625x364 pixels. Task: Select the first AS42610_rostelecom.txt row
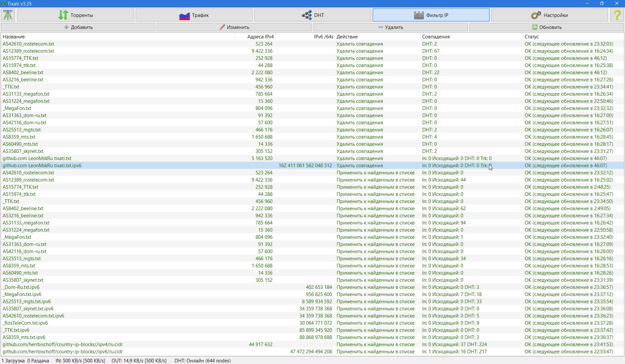coord(312,44)
